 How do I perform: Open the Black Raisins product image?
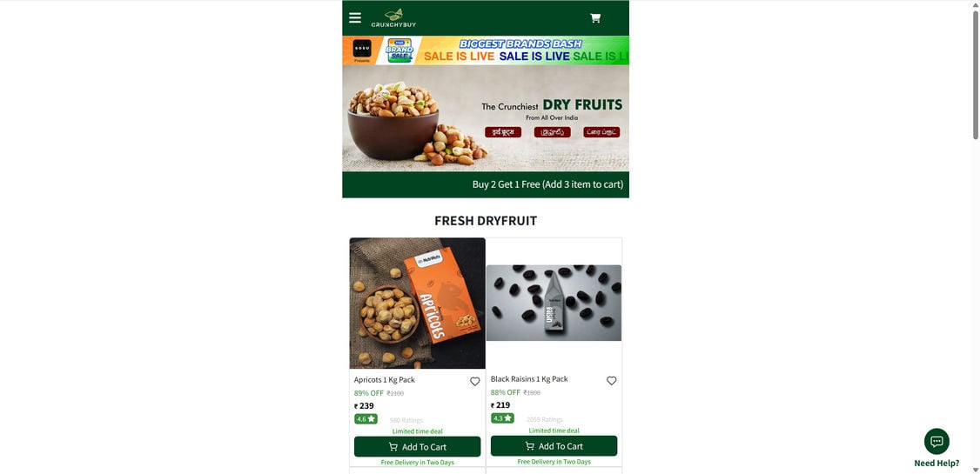click(x=554, y=303)
